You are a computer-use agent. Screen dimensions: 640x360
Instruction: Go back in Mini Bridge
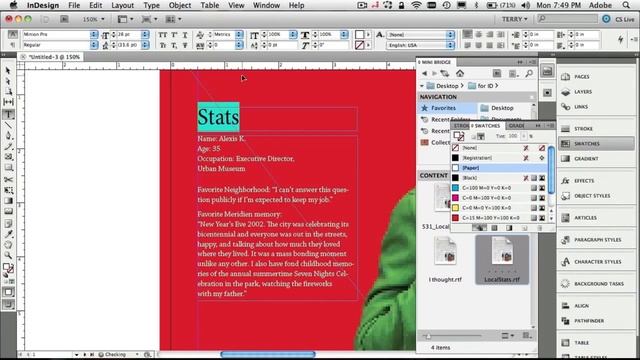[x=424, y=73]
